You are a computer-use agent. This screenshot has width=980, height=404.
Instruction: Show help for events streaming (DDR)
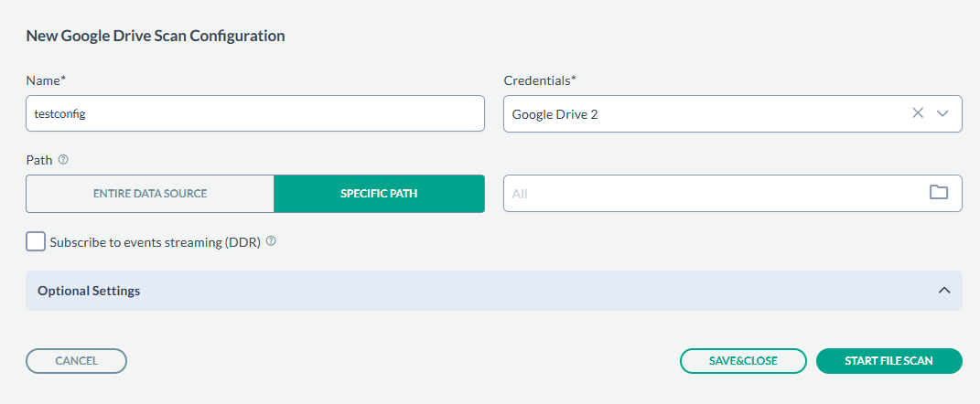click(271, 242)
